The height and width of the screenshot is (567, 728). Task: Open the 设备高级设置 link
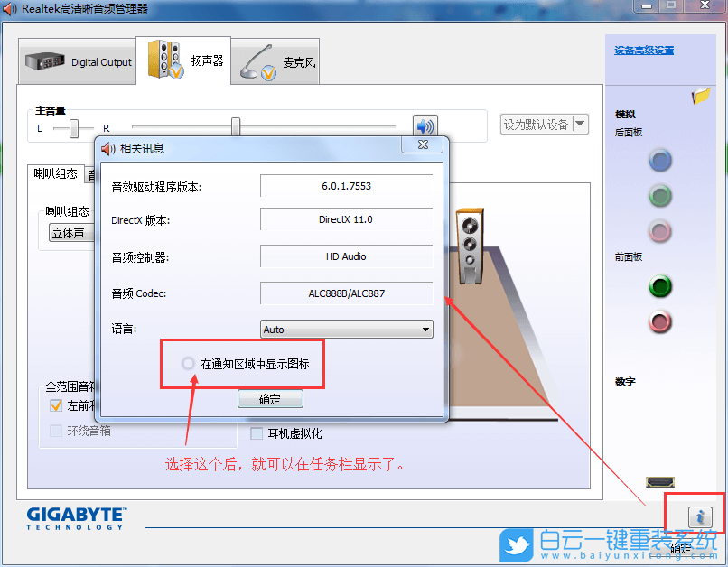643,50
